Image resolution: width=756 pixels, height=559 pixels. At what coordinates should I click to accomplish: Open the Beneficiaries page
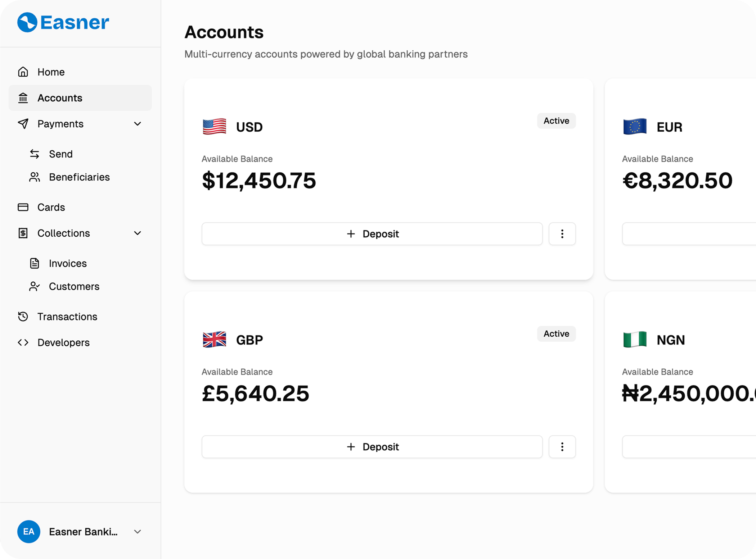coord(79,177)
